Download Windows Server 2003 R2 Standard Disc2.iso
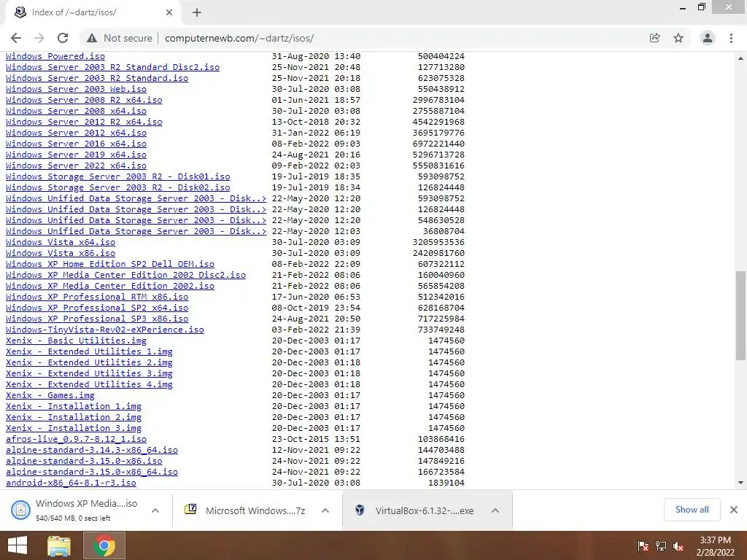The image size is (747, 560). coord(112,67)
